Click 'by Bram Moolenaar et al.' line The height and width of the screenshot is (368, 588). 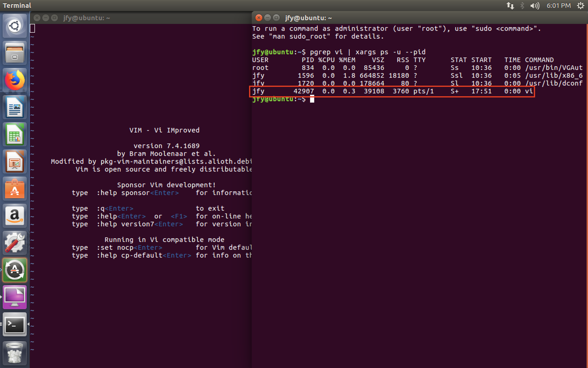coord(166,154)
